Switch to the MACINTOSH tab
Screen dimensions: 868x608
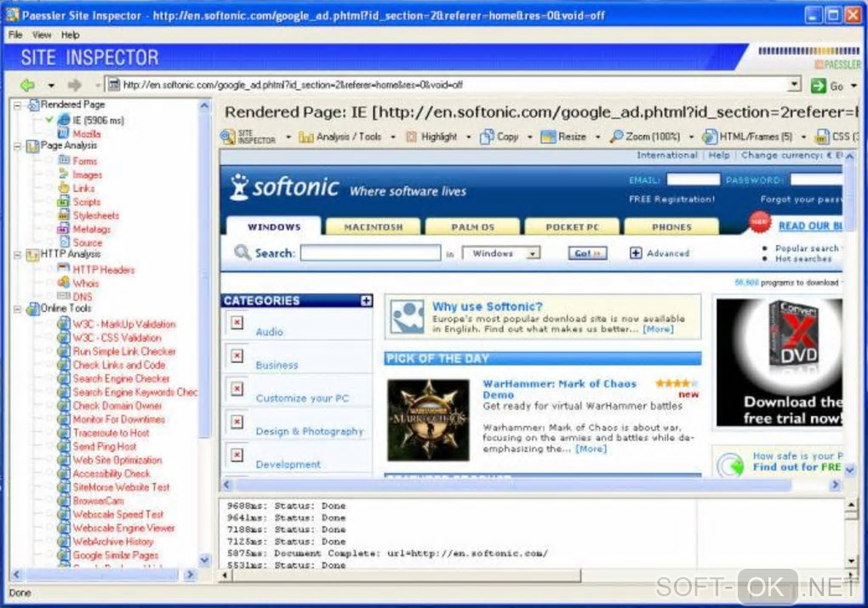click(x=373, y=227)
